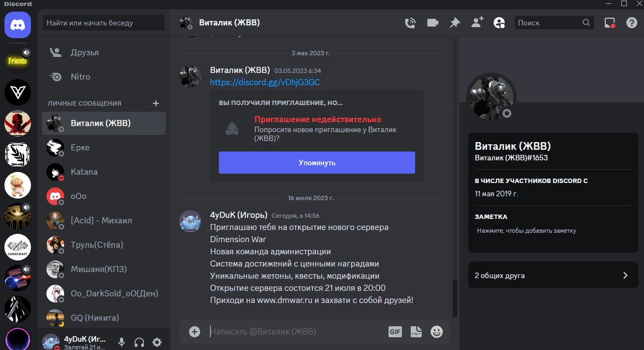Open the Труль(Стёпа) conversation

point(104,245)
